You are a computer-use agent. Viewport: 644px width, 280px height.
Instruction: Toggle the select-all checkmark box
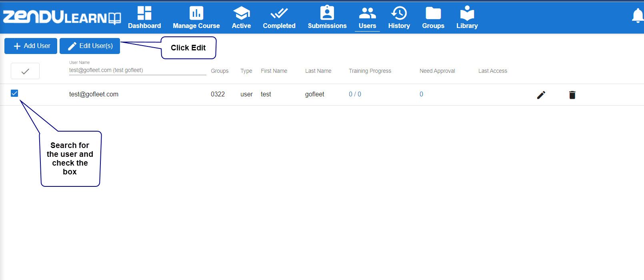click(25, 71)
